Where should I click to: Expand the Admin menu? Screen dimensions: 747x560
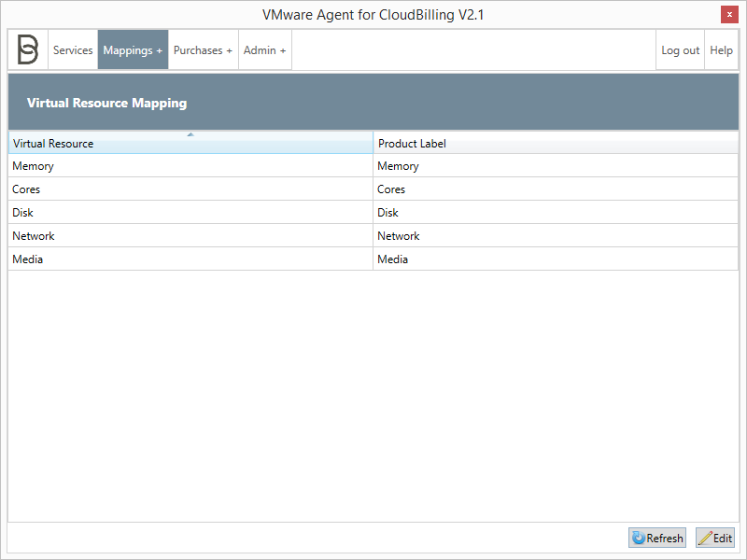[264, 49]
